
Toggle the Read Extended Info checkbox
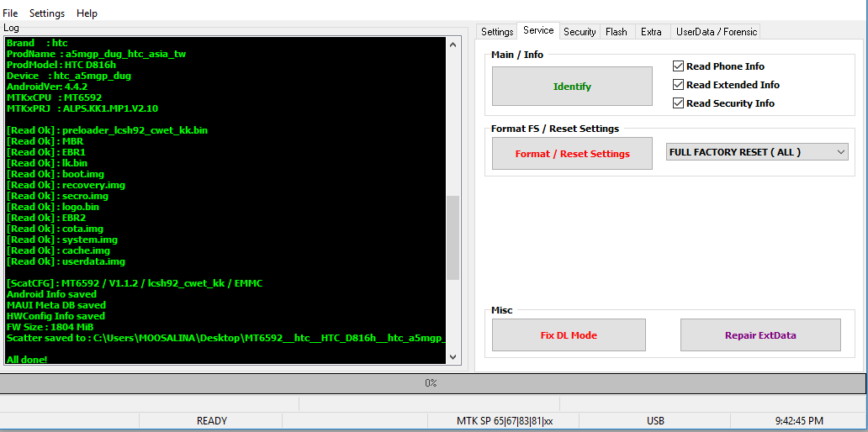click(x=679, y=85)
